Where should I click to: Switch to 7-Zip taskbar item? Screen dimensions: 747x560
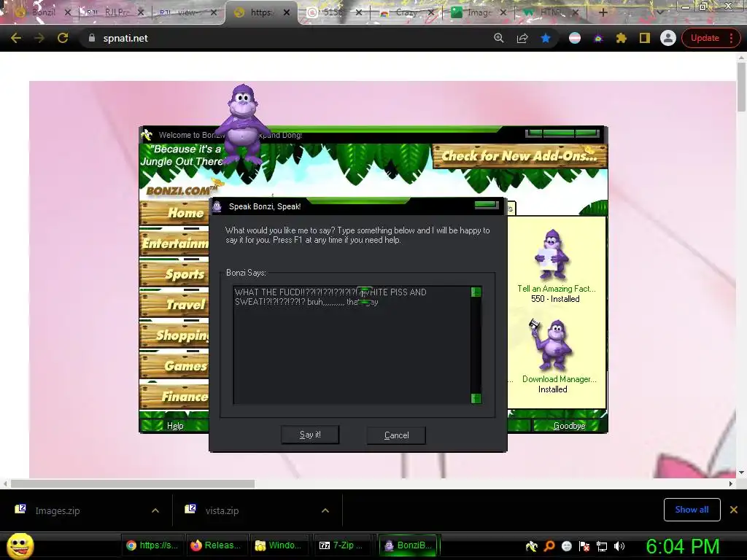pos(344,545)
